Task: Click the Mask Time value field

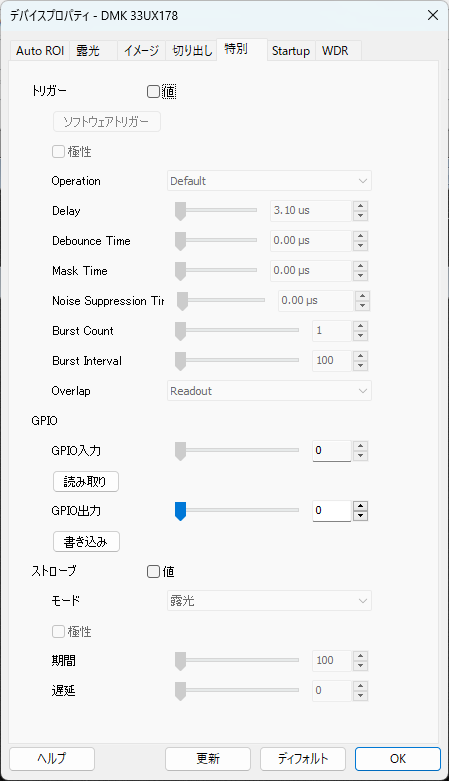Action: click(311, 270)
